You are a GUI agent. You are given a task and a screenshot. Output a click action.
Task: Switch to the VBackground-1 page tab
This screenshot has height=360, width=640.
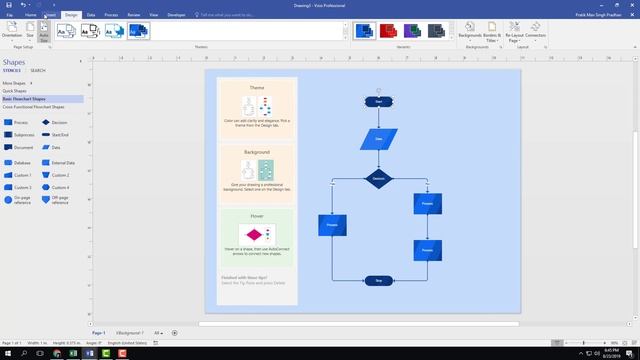pos(129,333)
